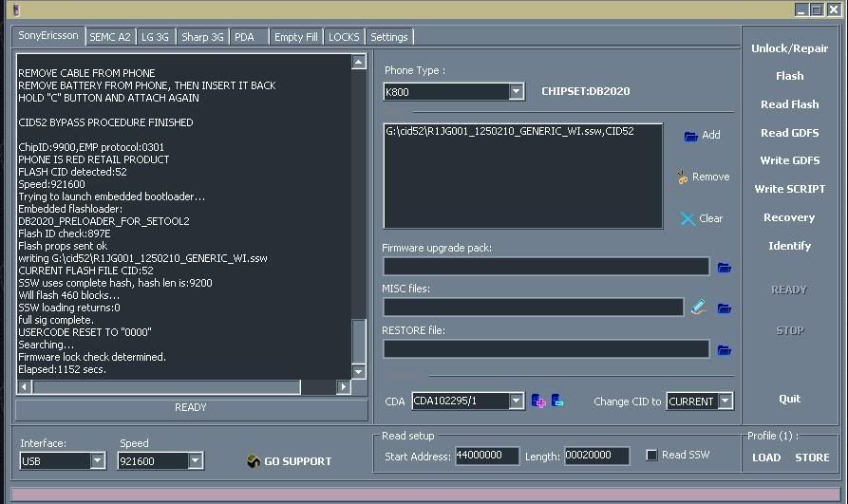
Task: Click the Quit button
Action: tap(789, 399)
